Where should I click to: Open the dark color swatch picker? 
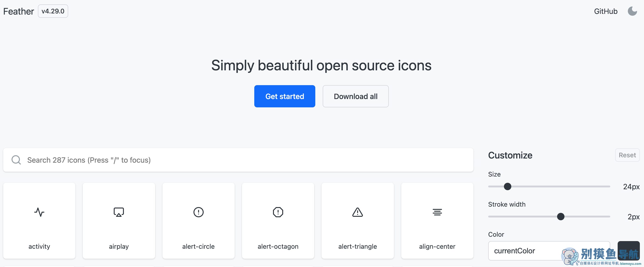point(629,251)
